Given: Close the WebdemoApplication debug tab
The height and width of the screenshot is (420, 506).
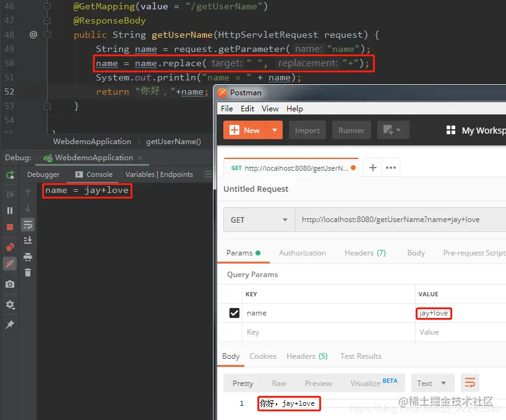Looking at the screenshot, I should [x=140, y=158].
